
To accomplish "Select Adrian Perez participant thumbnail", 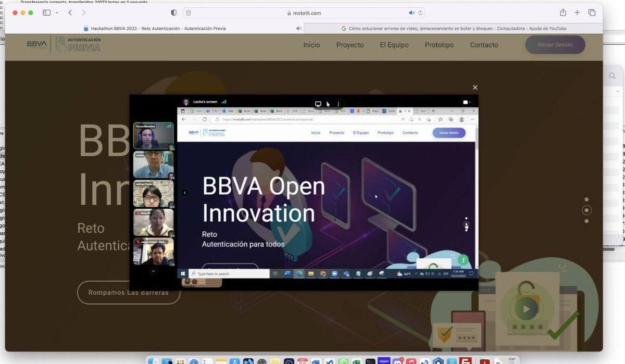I will 153,194.
